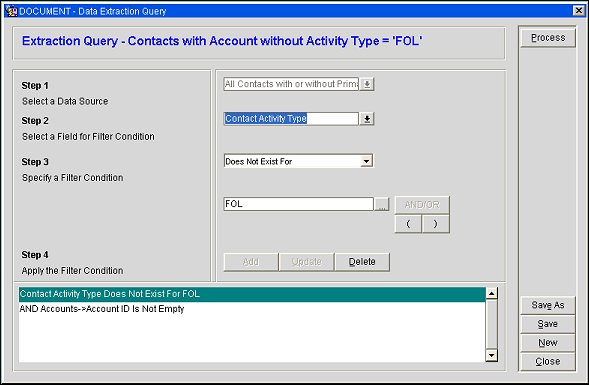Open the Contact Activity Type field list arrow
589x385 pixels.
[x=367, y=119]
